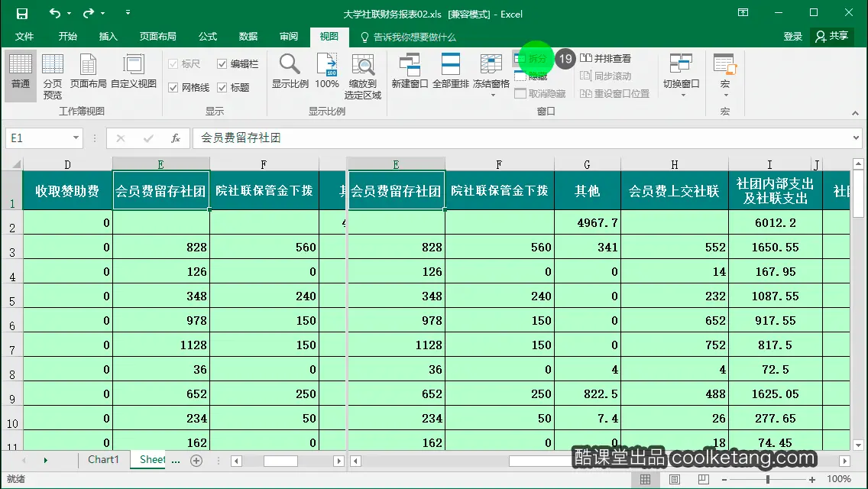Open customize quick access toolbar dropdown
Viewport: 868px width, 489px height.
128,13
